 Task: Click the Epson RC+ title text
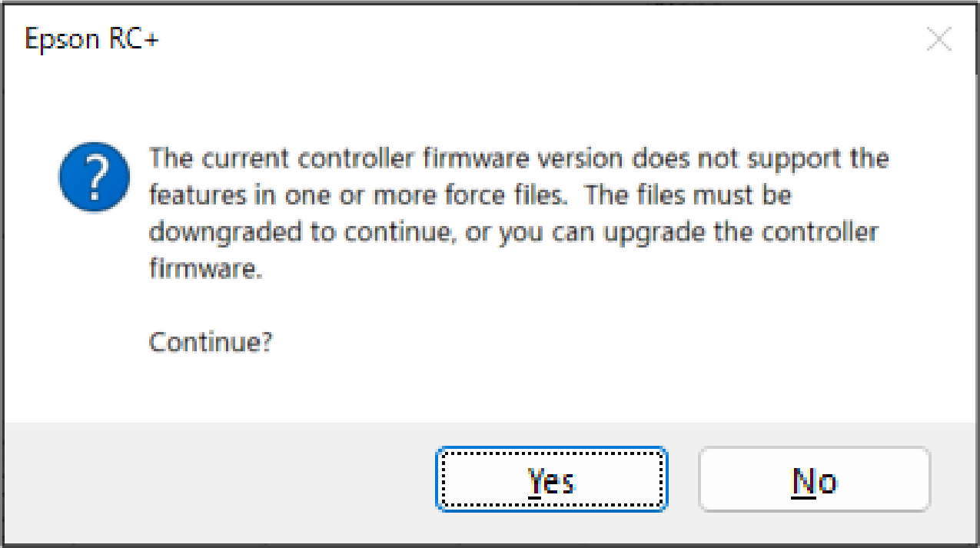(x=91, y=39)
